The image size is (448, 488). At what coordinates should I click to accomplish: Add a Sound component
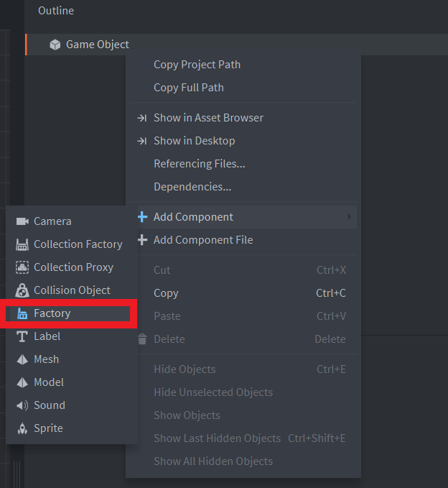tap(72, 405)
